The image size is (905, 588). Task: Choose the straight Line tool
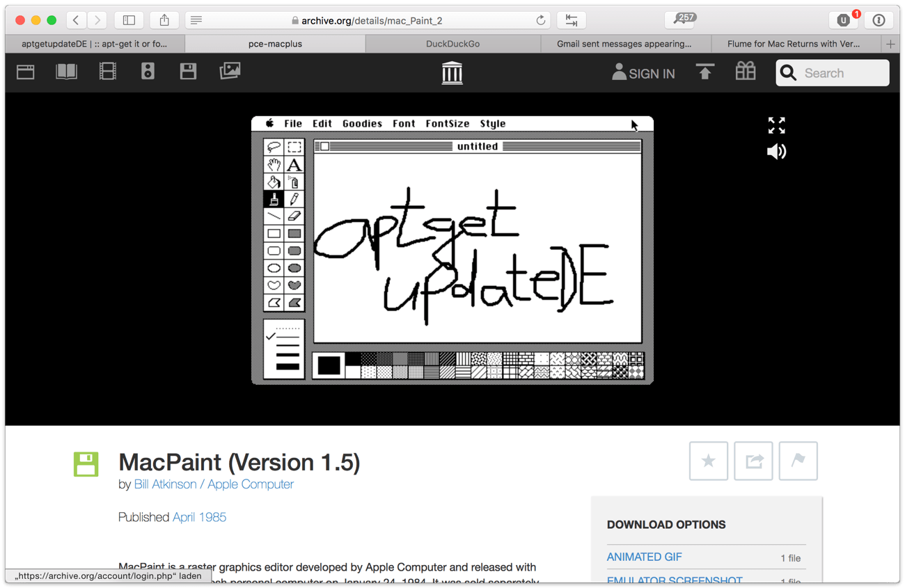[x=274, y=216]
